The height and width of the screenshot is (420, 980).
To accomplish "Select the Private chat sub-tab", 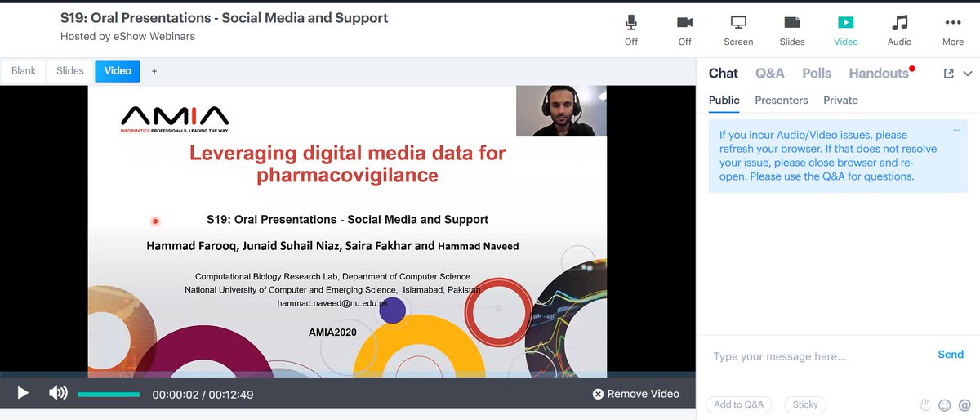I will coord(840,100).
